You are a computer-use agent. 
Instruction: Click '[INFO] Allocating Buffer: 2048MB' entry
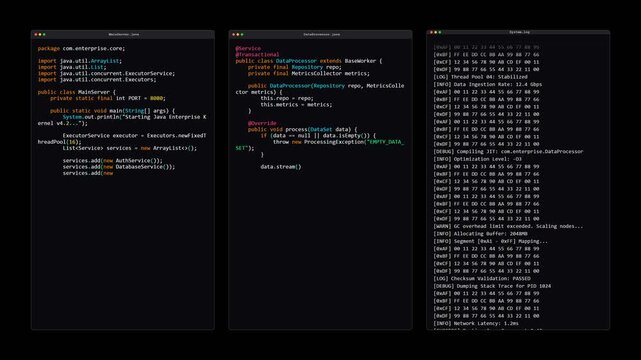480,234
